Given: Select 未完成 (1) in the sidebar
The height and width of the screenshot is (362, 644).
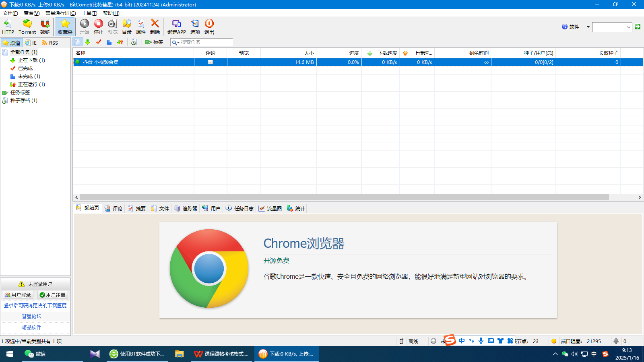Looking at the screenshot, I should point(29,76).
